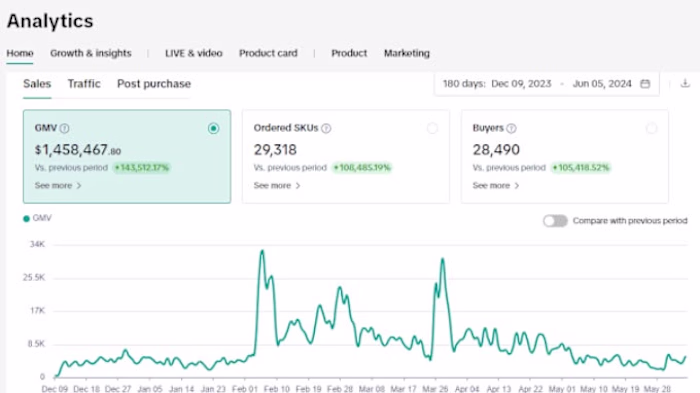Click the calendar icon in date range
The height and width of the screenshot is (393, 700).
(645, 84)
